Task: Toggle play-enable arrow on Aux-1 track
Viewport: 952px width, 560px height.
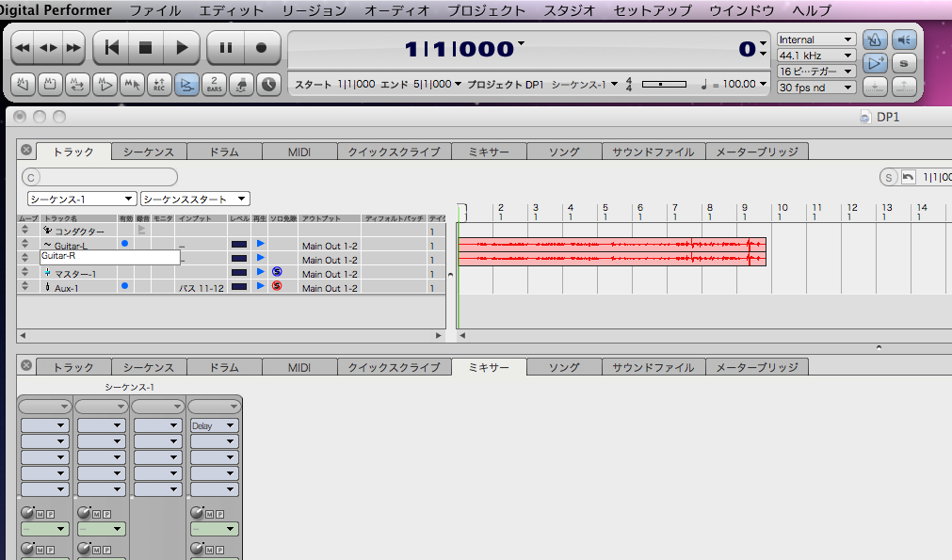Action: pyautogui.click(x=261, y=286)
